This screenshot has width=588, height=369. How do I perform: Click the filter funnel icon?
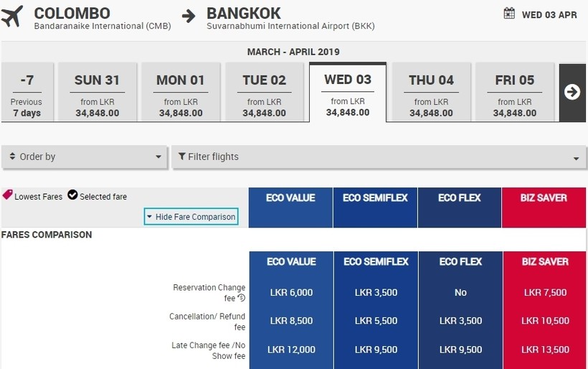point(182,157)
